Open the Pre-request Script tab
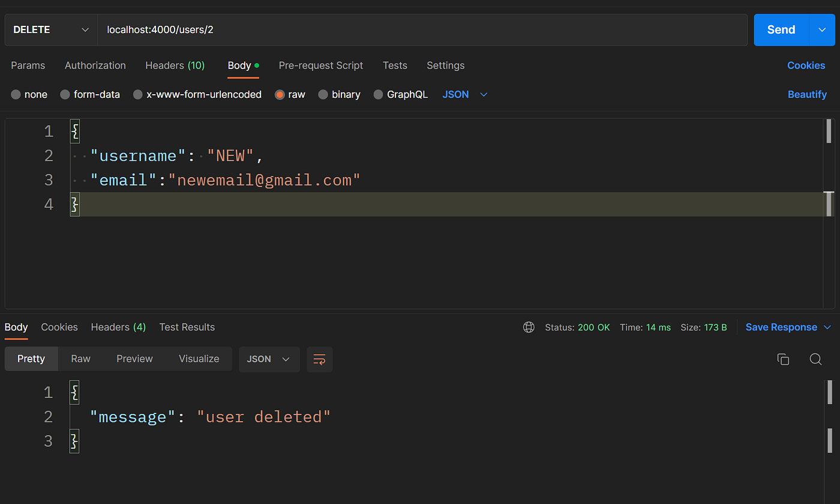Viewport: 840px width, 504px height. coord(321,65)
